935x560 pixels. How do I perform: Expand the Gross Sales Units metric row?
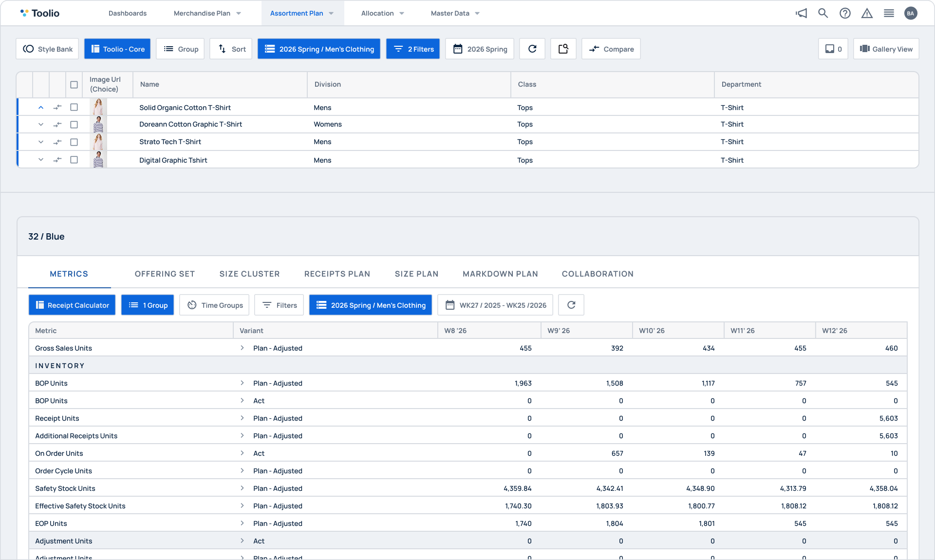point(242,348)
